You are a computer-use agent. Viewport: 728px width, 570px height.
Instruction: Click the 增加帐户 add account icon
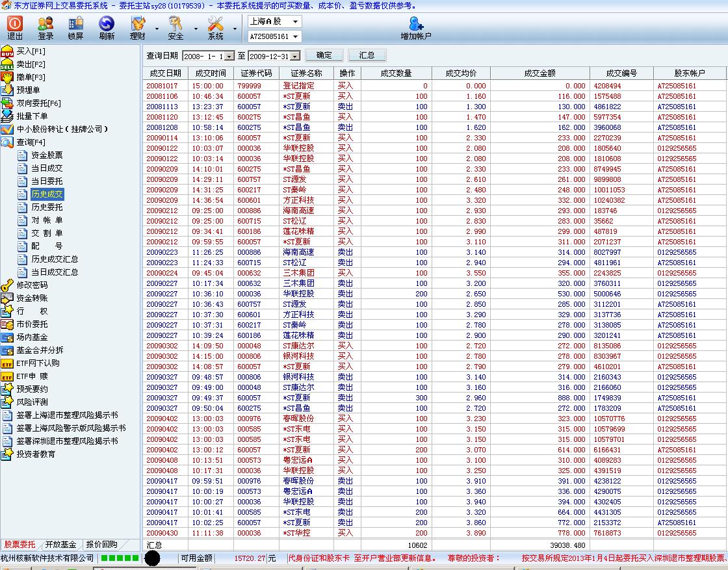416,23
